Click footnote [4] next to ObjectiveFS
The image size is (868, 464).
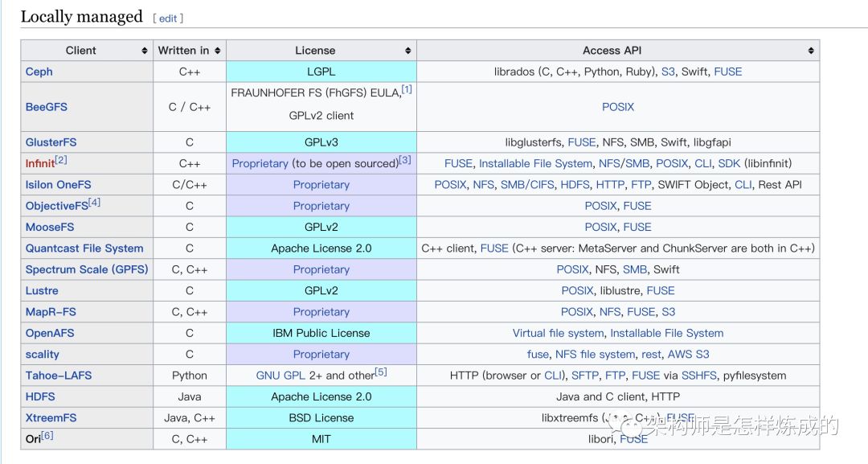click(94, 202)
